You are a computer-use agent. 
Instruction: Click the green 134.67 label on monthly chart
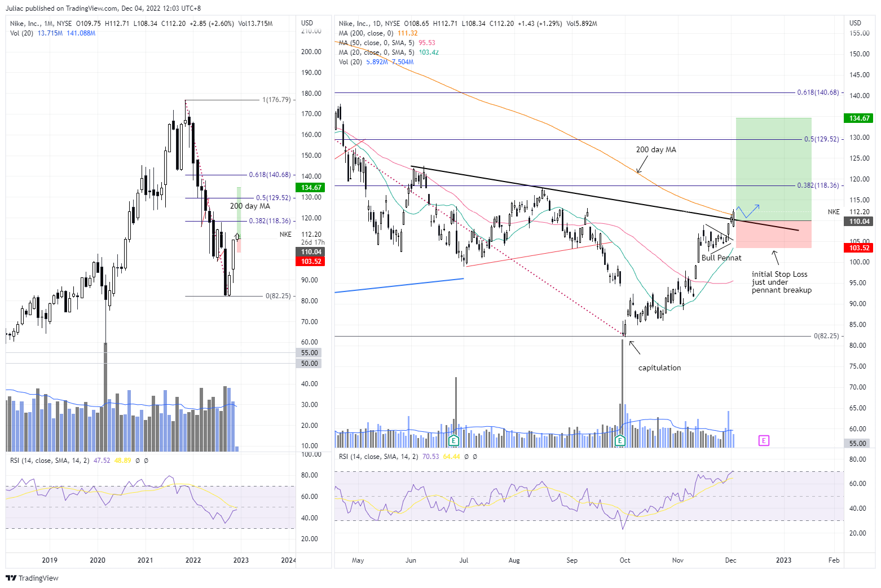[311, 188]
